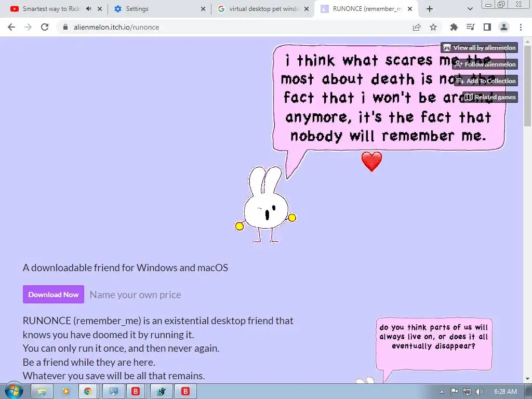Click the browser forward arrow
Viewport: 532px width, 399px height.
(28, 27)
